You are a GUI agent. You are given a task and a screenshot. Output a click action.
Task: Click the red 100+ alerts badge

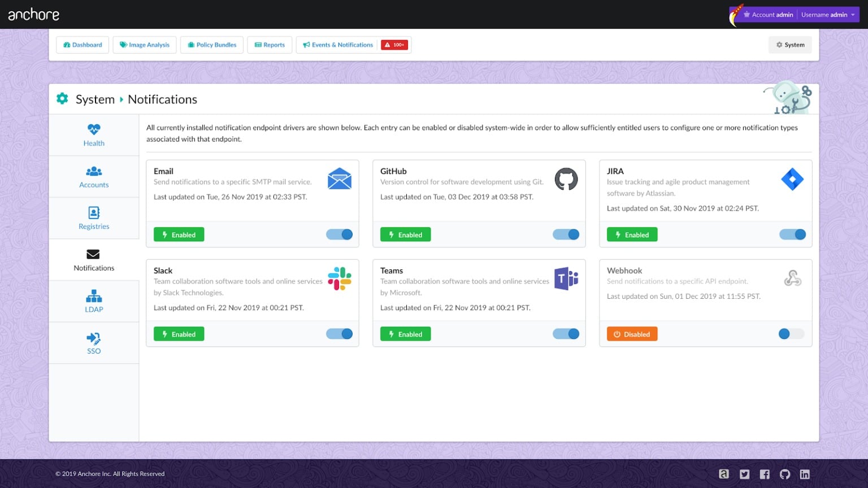point(394,45)
